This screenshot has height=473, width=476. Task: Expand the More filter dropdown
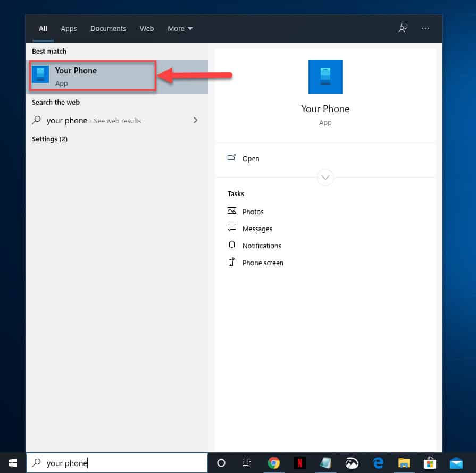tap(180, 29)
